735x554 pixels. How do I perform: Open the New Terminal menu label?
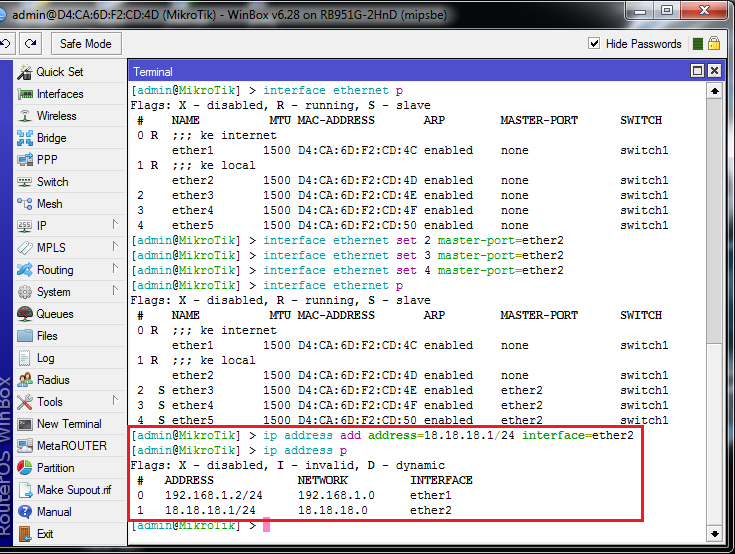tap(69, 424)
